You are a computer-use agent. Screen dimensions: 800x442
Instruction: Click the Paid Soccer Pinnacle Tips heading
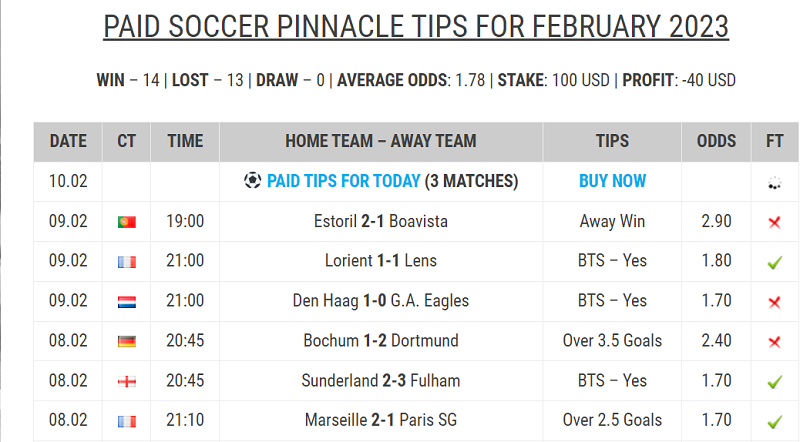(416, 27)
